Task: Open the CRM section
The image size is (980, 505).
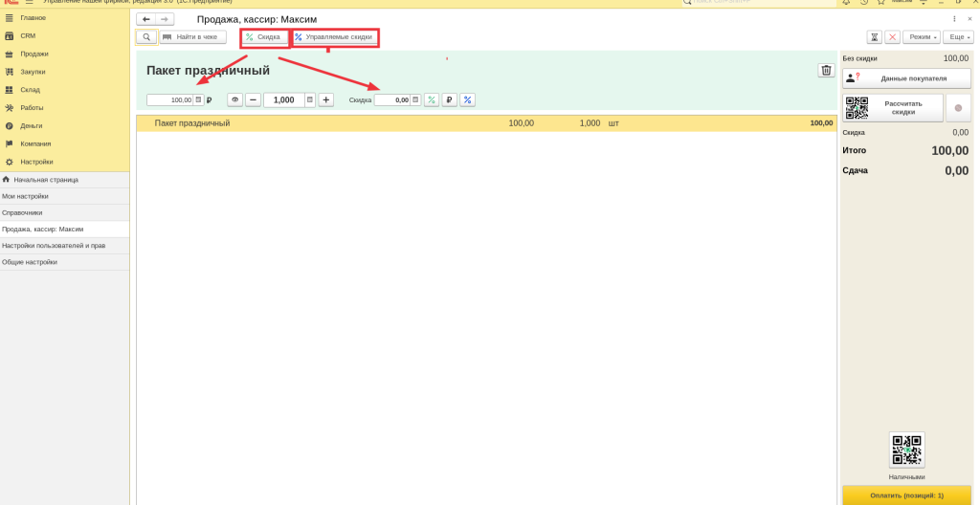Action: (28, 36)
